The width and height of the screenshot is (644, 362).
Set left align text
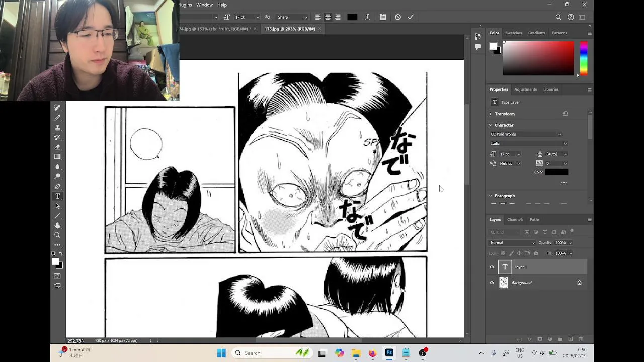coord(318,17)
